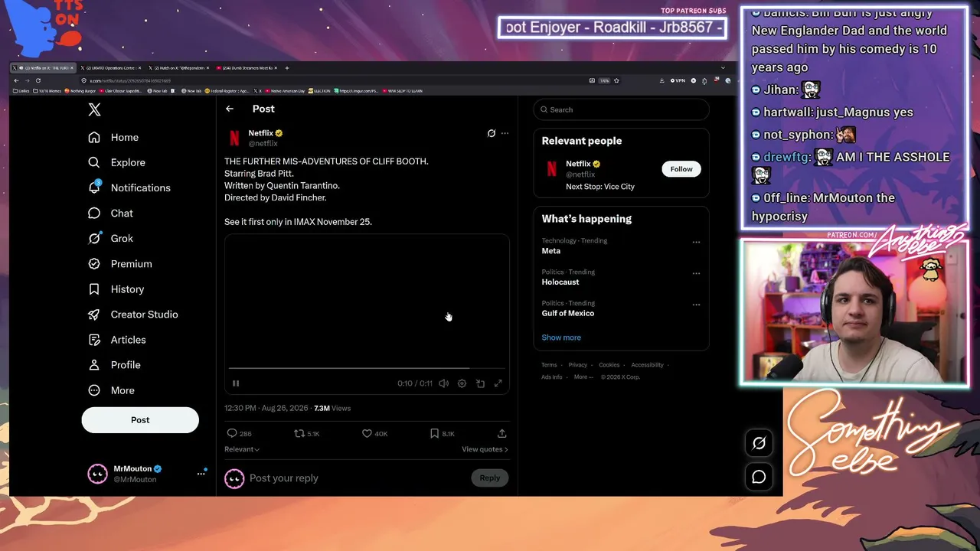
Task: Click the Grok icon on the Netflix post
Action: coord(492,133)
